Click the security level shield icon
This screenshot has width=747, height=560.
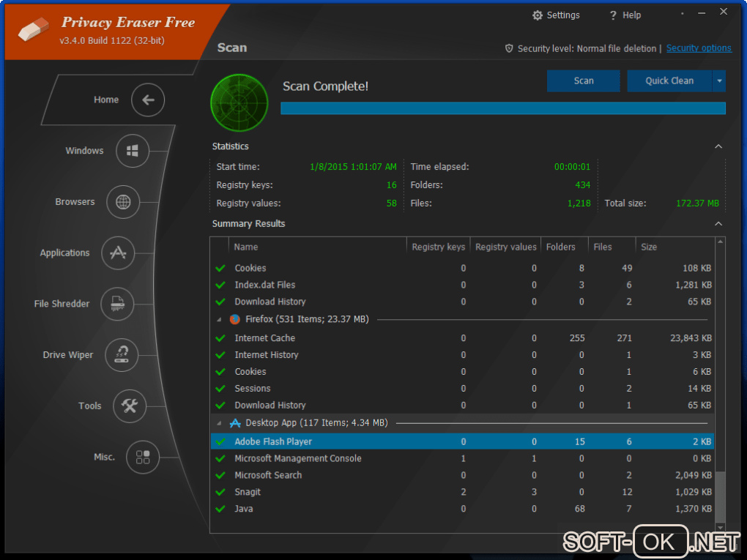tap(509, 48)
